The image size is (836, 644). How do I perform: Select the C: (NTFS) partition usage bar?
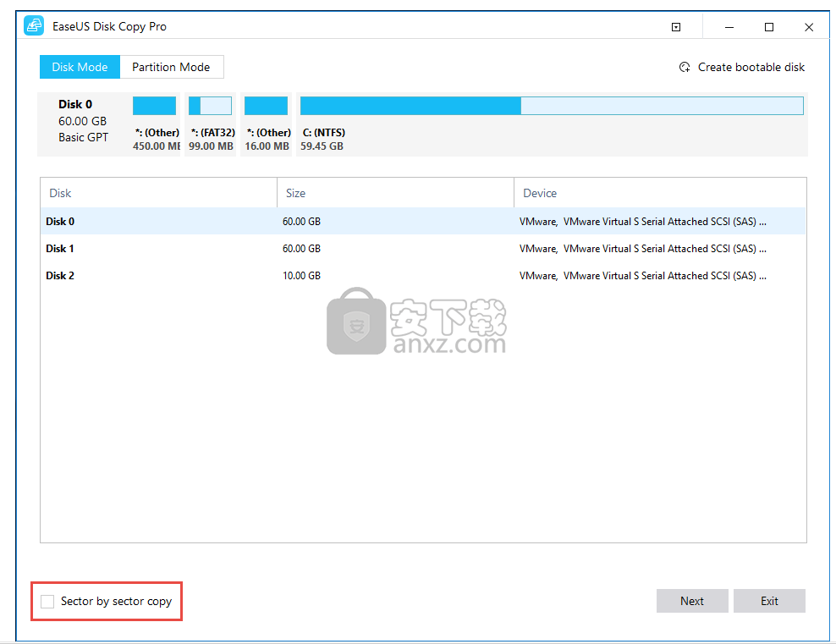pos(552,106)
